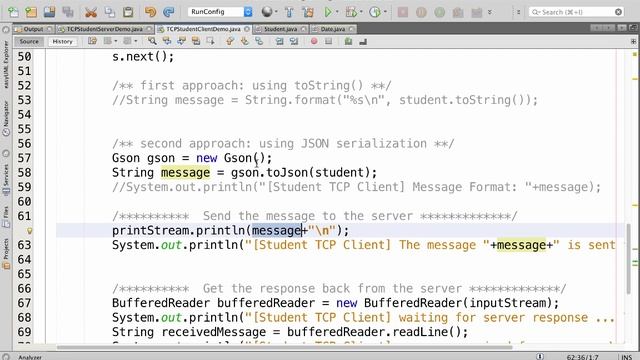640x360 pixels.
Task: Click the Toggle Bookmark icon
Action: 259,41
